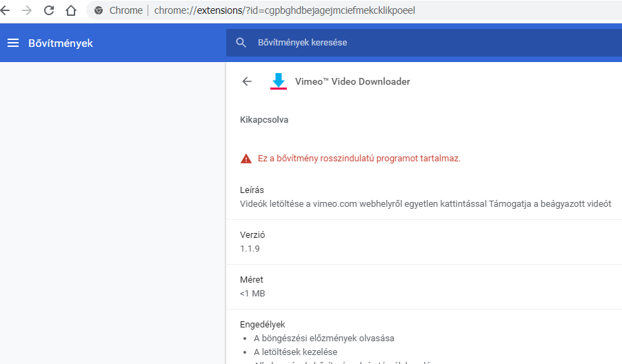This screenshot has height=364, width=622.
Task: Click the Bővítmények page title
Action: [60, 43]
